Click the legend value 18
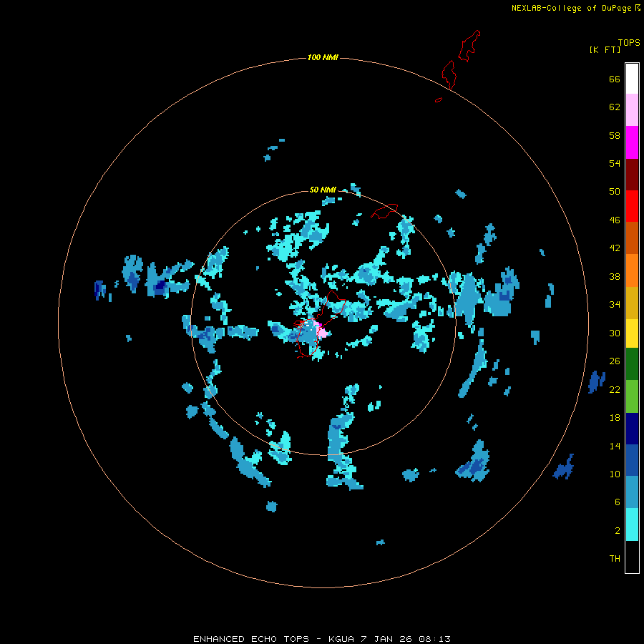Image resolution: width=644 pixels, height=644 pixels. pyautogui.click(x=615, y=418)
